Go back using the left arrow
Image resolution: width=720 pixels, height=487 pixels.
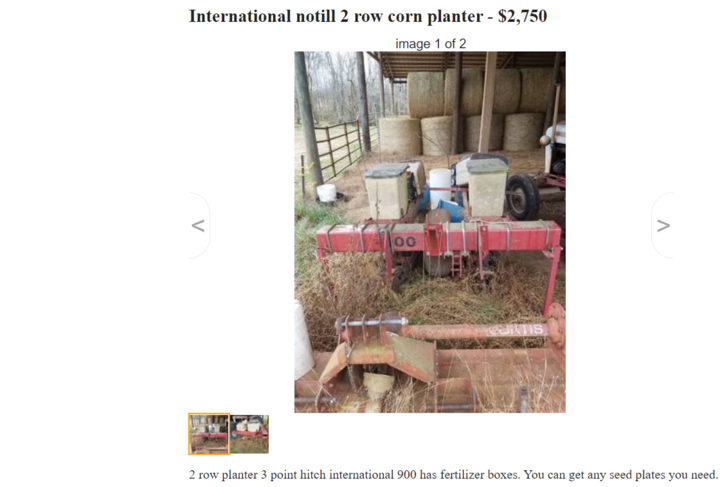tap(198, 225)
